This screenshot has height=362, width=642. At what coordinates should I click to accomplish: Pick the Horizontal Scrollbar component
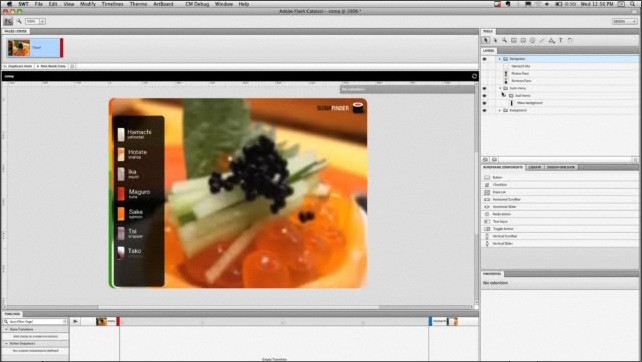(560, 199)
